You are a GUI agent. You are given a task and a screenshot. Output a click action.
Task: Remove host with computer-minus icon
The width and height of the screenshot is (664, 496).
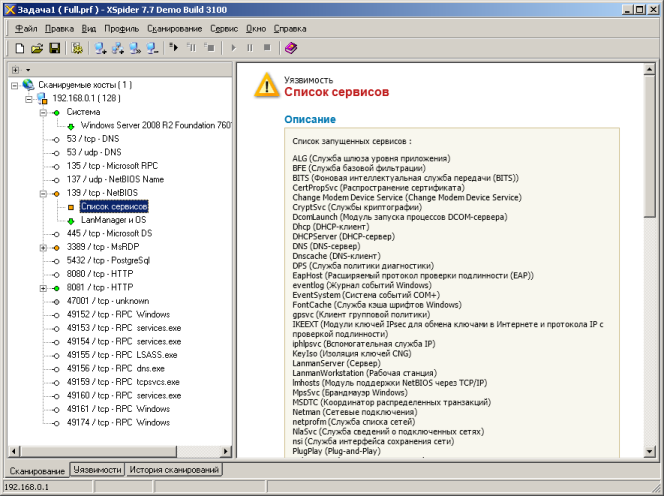coord(152,48)
